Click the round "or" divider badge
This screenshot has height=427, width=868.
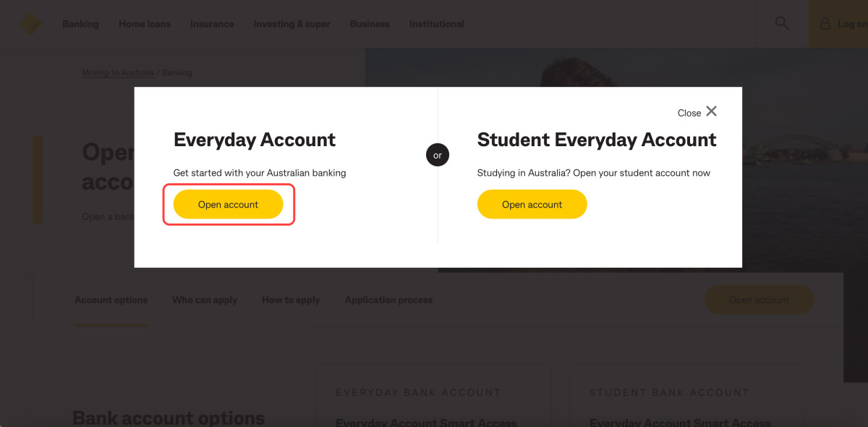pyautogui.click(x=438, y=155)
